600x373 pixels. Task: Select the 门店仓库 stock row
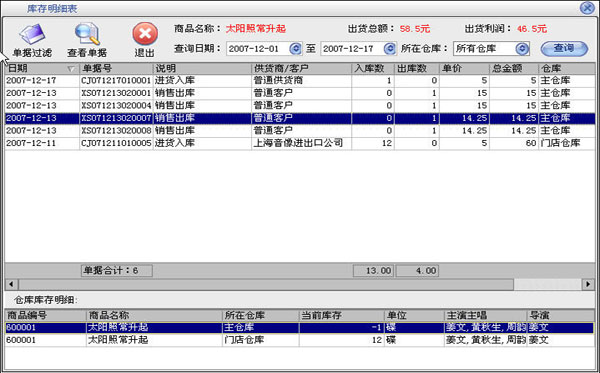[x=300, y=340]
